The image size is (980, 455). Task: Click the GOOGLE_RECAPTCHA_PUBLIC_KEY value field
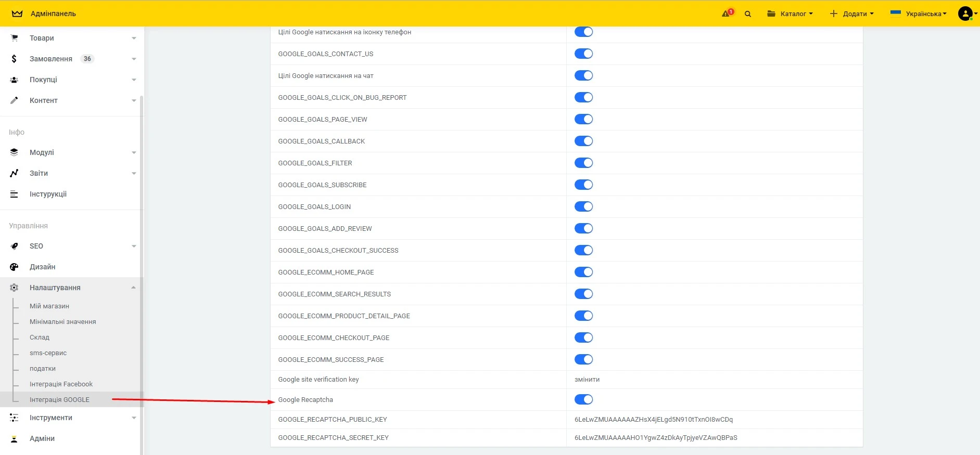point(653,420)
